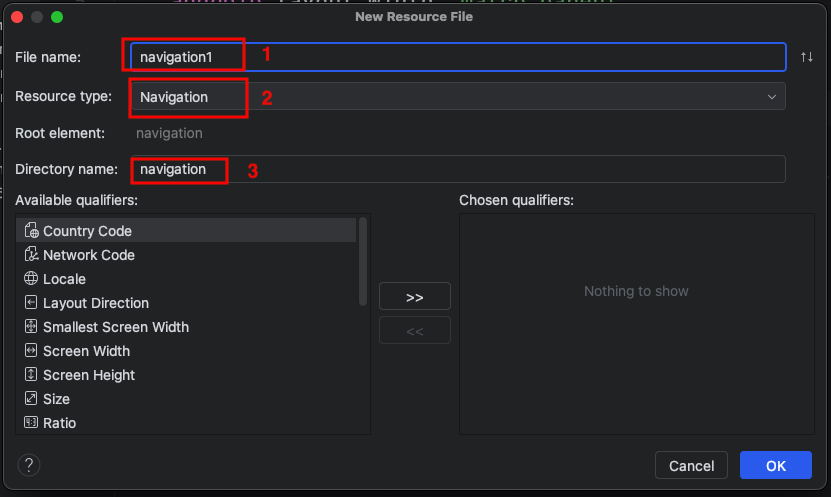Select the Size qualifier entry
Viewport: 831px width, 497px height.
(x=56, y=399)
